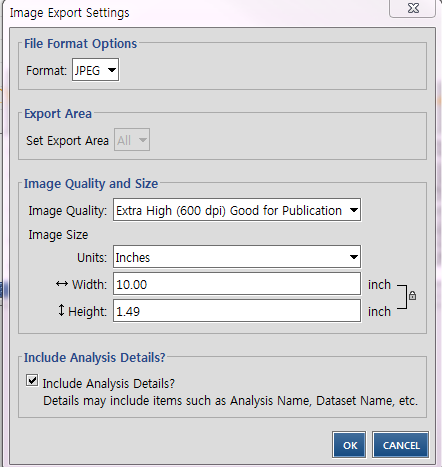Click the Include Analysis Details label text
Image resolution: width=442 pixels, height=467 pixels.
pos(109,383)
